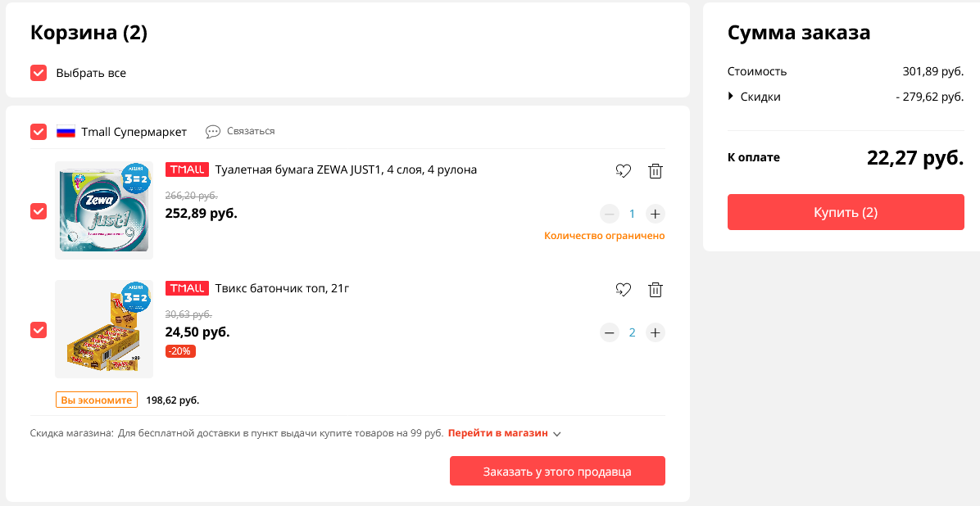Click the Купить (2) button

click(x=846, y=212)
